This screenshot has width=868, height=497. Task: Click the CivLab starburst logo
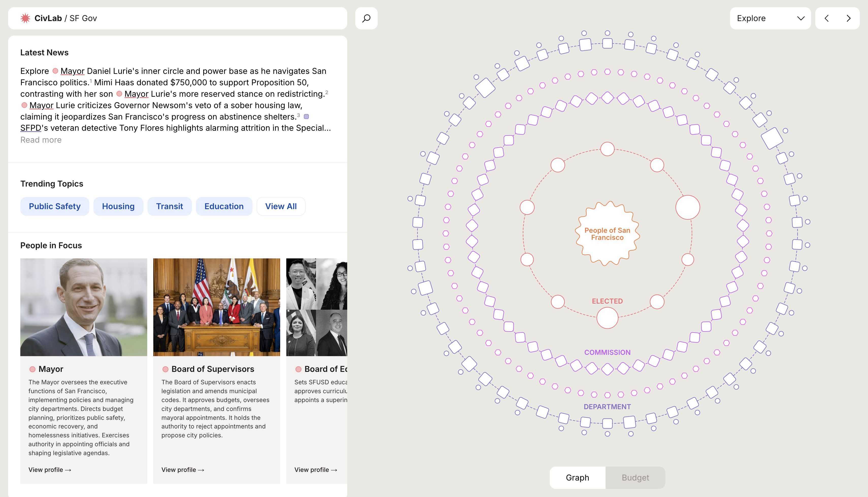coord(25,18)
